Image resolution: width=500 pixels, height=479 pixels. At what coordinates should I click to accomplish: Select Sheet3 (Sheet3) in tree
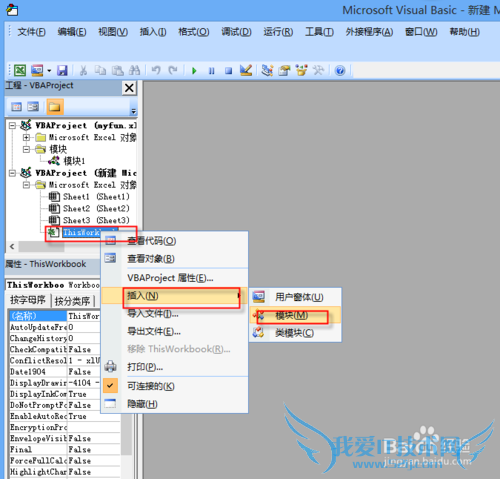[89, 220]
